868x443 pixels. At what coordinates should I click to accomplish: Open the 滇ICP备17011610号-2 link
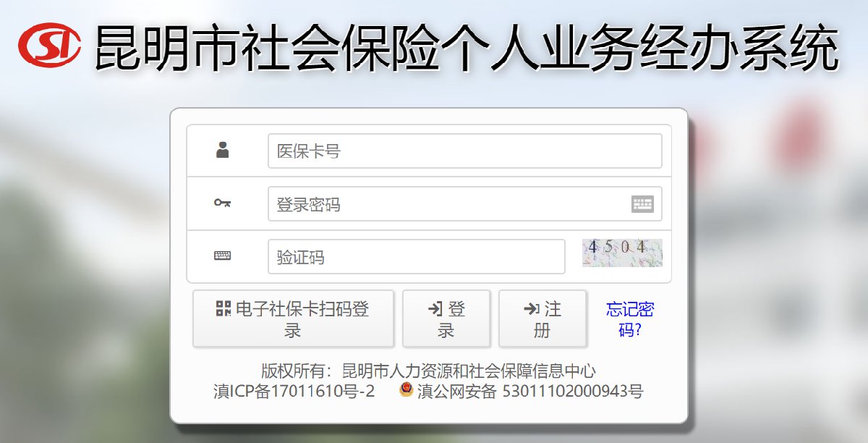(x=294, y=392)
